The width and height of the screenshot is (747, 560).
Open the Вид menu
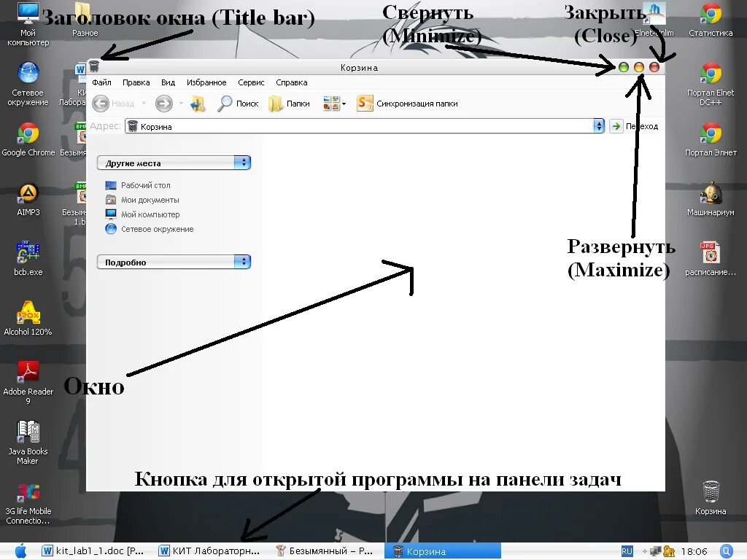168,82
